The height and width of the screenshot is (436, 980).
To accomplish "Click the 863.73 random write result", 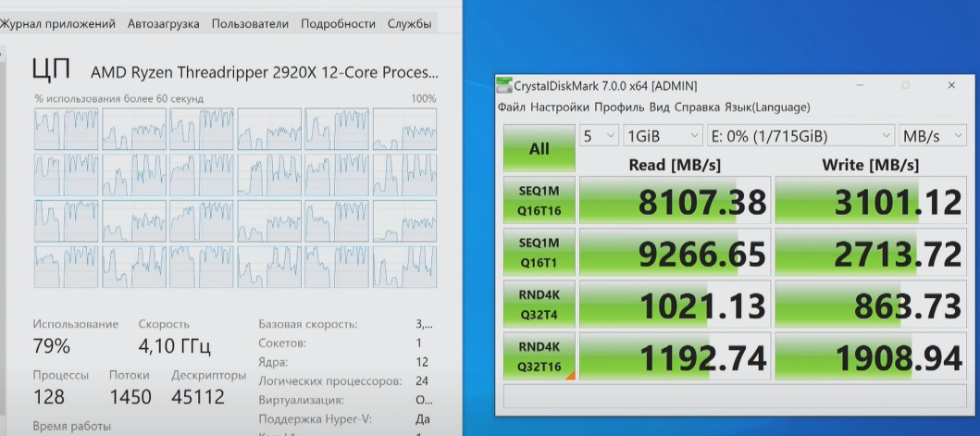I will tap(871, 305).
